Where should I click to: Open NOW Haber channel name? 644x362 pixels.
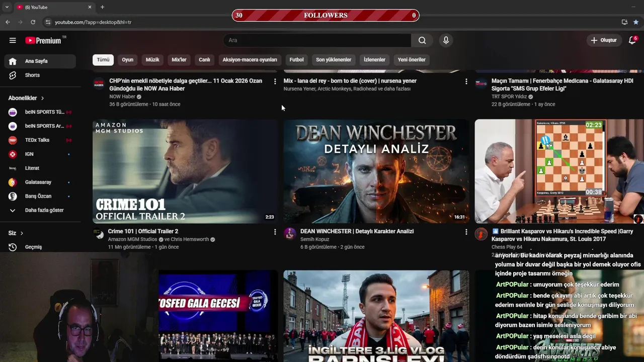point(122,97)
